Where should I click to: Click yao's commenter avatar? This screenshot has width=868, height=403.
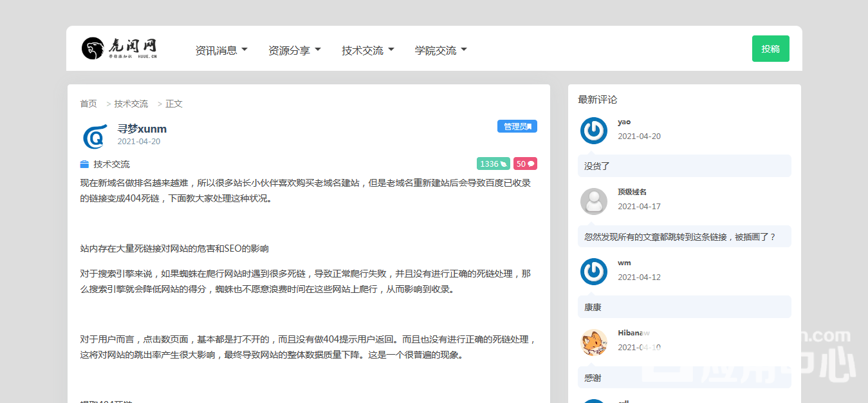coord(593,131)
